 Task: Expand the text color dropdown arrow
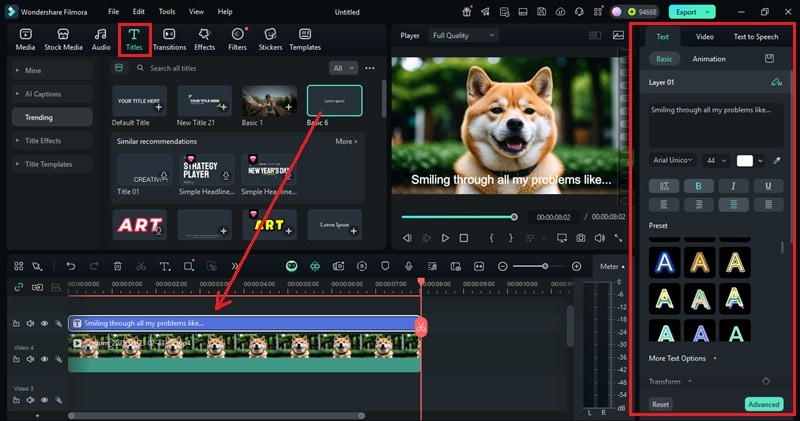(x=760, y=161)
